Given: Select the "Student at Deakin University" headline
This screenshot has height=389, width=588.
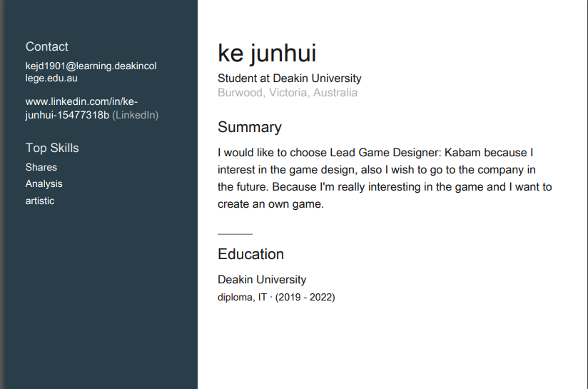Looking at the screenshot, I should click(x=290, y=79).
